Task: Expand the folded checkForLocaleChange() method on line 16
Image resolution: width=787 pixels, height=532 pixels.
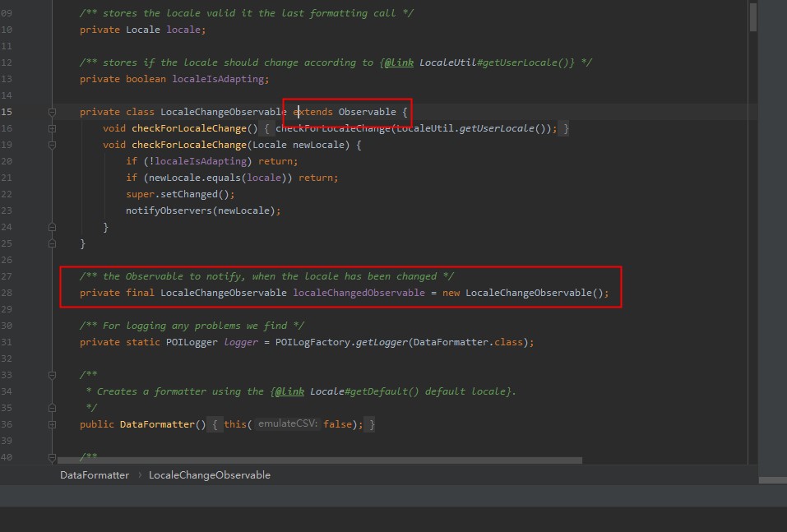Action: (52, 128)
